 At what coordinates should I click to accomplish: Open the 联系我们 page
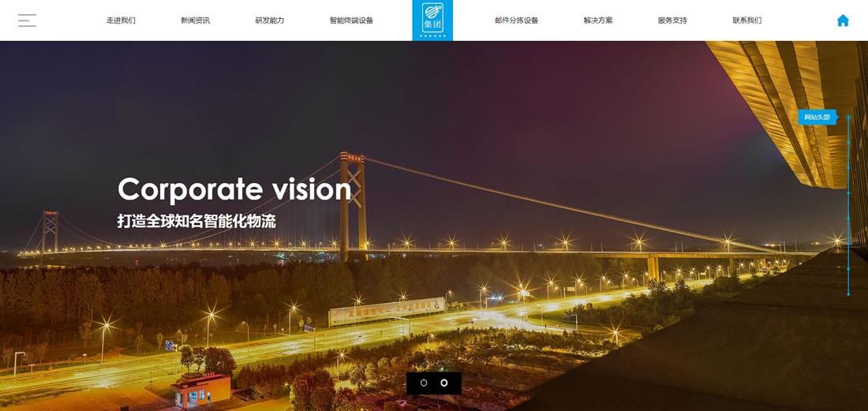pos(746,21)
